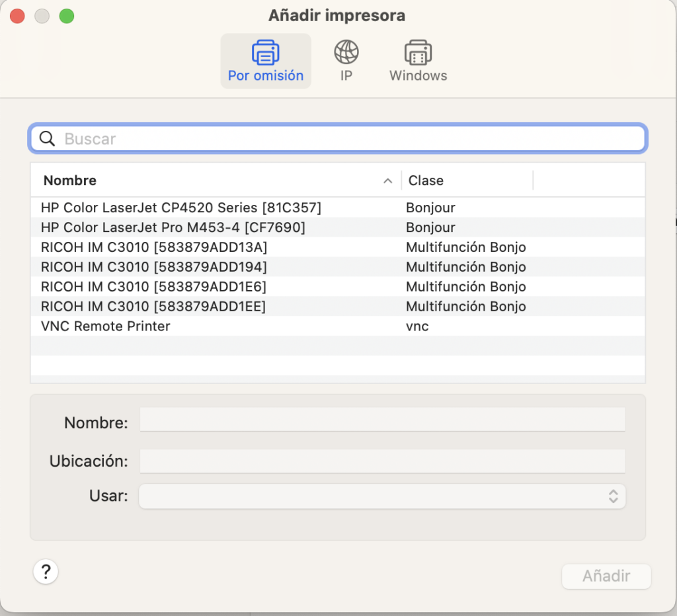Select HP Color LaserJet Pro M453-4 printer

(x=173, y=227)
